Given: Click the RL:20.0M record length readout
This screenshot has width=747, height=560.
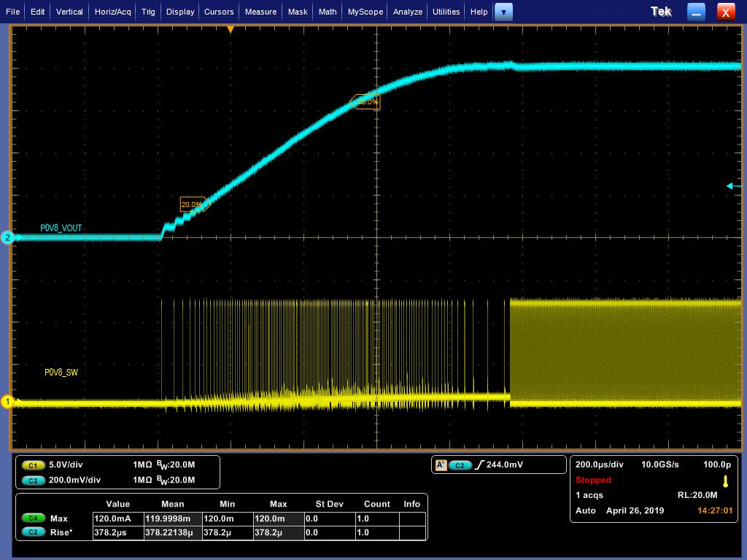Looking at the screenshot, I should click(x=697, y=495).
